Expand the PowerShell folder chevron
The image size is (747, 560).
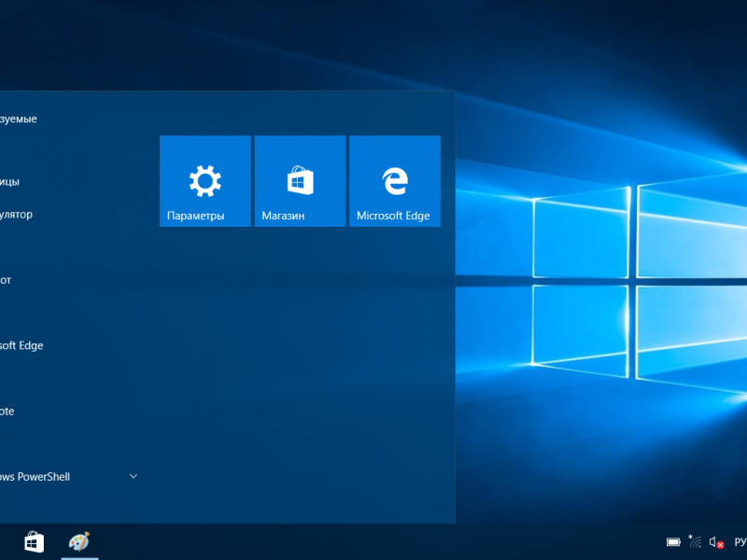[134, 476]
